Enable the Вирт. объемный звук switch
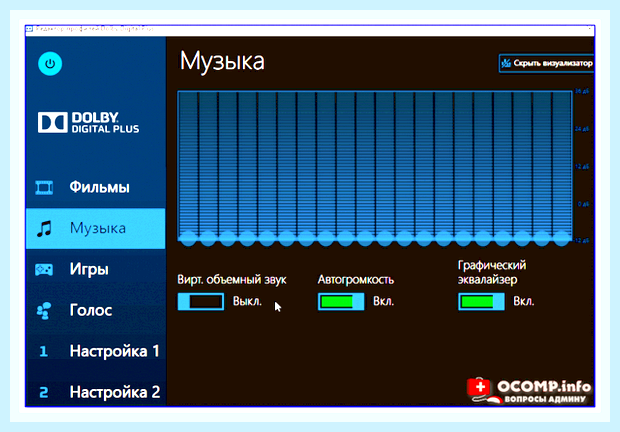Viewport: 620px width, 432px height. coord(201,302)
